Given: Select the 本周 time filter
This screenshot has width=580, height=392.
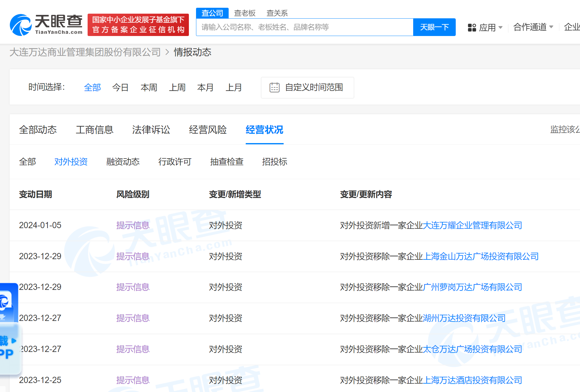Looking at the screenshot, I should pyautogui.click(x=149, y=88).
